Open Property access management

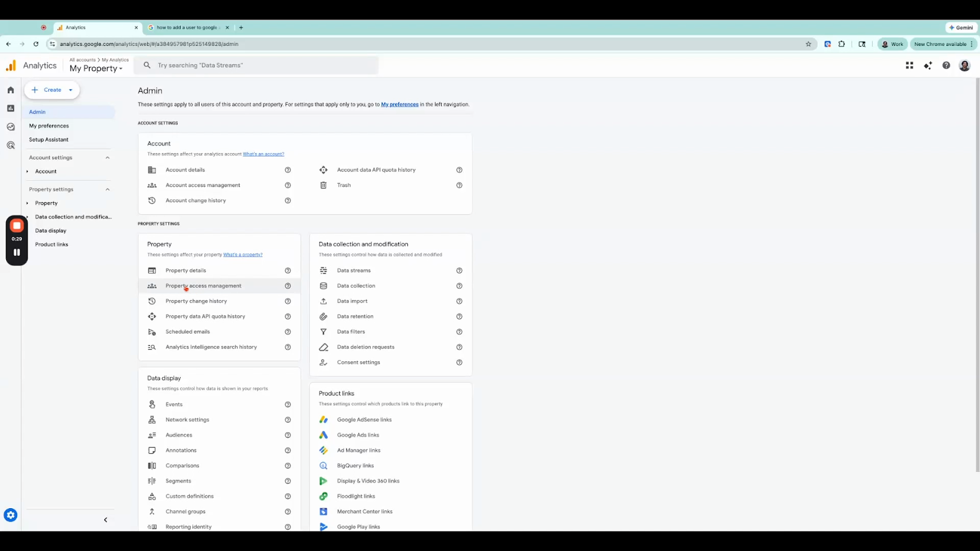coord(219,286)
